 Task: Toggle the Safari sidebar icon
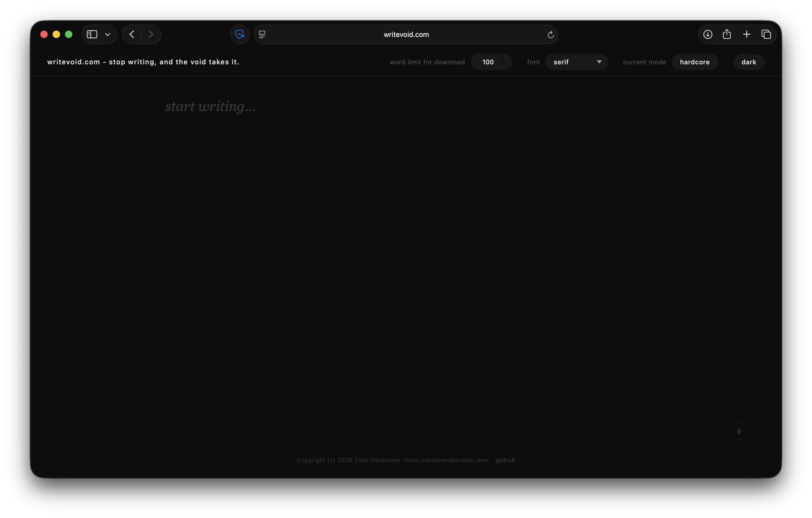click(91, 34)
